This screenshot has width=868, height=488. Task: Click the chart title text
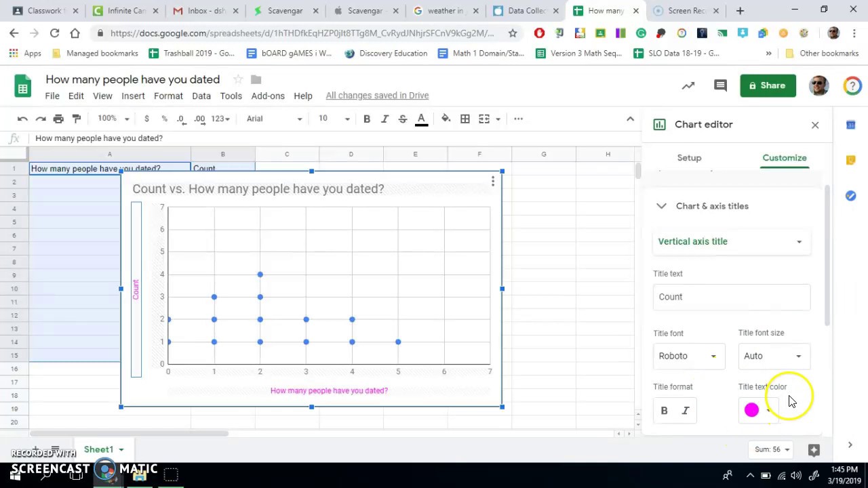(x=258, y=188)
